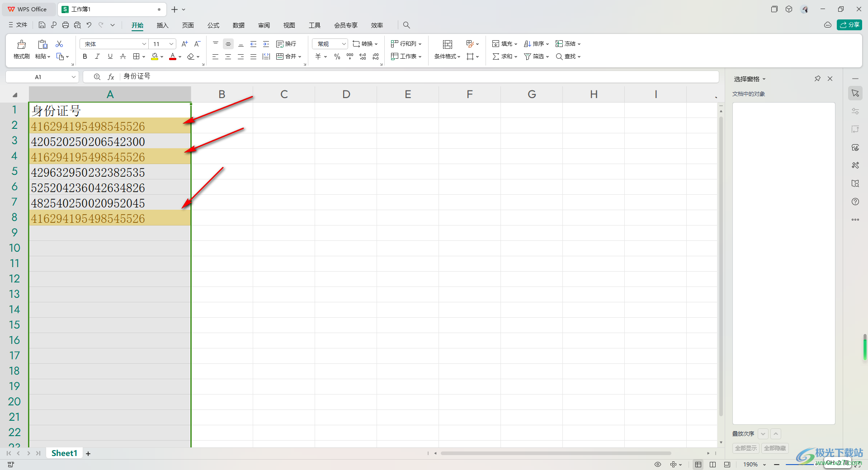Click the formula bar input
Viewport: 868px width, 470px height.
(419, 76)
